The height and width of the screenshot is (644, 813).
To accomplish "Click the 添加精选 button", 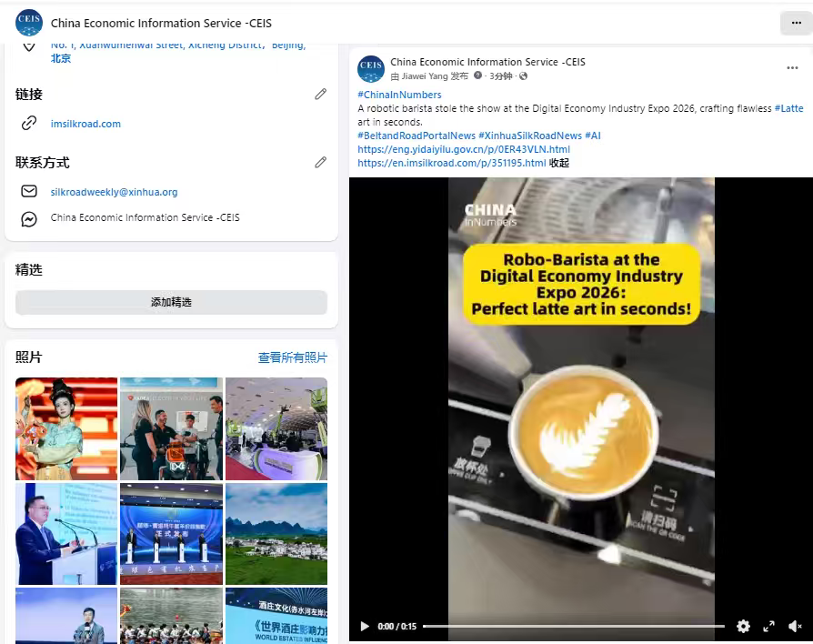I will coord(171,302).
